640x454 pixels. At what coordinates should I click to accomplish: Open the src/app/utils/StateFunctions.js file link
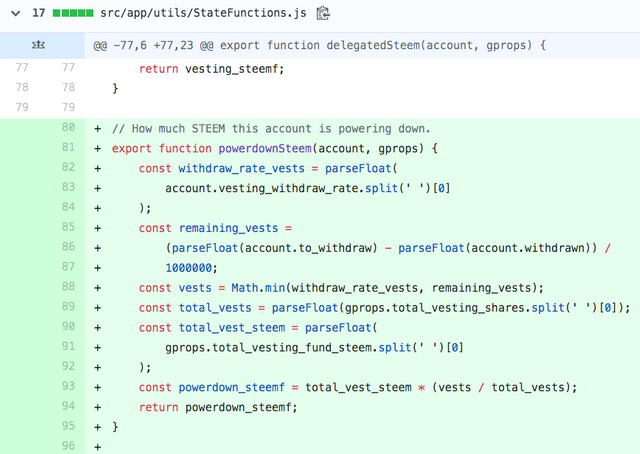203,13
